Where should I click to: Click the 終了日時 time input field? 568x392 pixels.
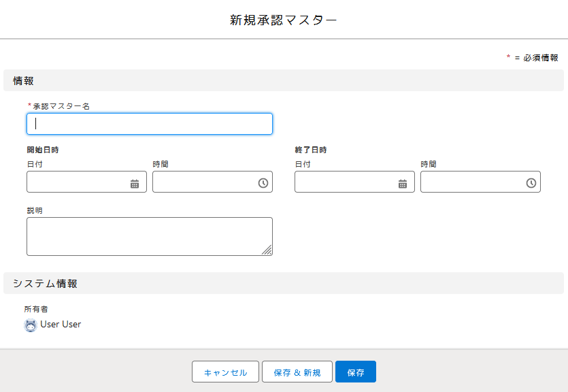[471, 182]
